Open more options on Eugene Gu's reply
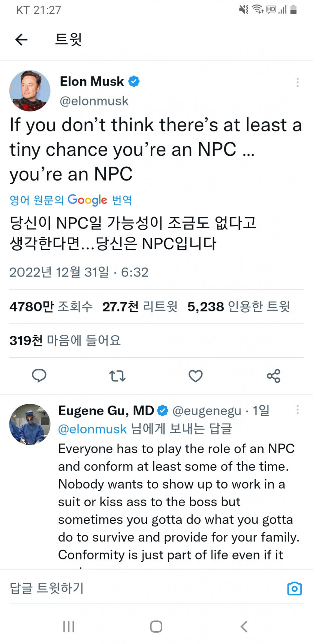The width and height of the screenshot is (313, 644). coord(297,410)
